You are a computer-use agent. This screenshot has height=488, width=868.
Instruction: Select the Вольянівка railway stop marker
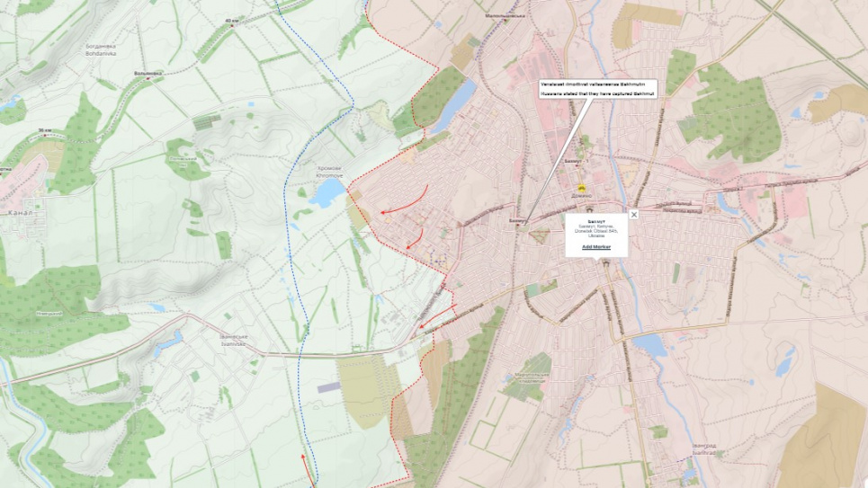pos(148,79)
